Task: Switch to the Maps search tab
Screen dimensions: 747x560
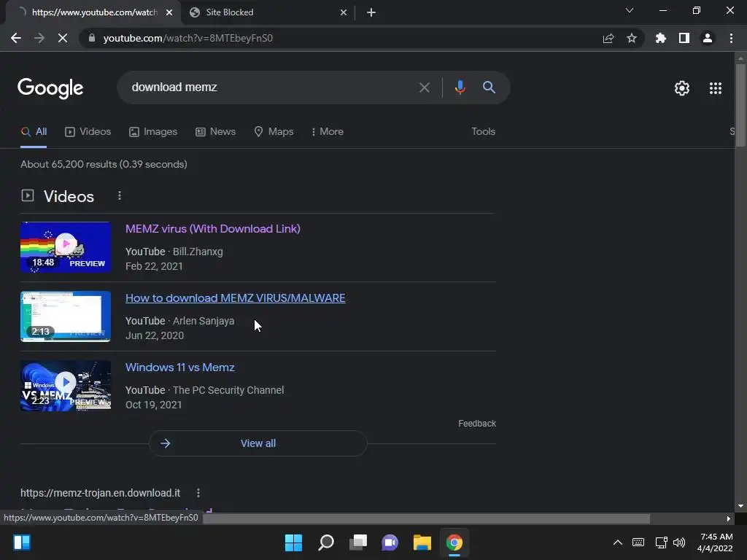Action: coord(274,132)
